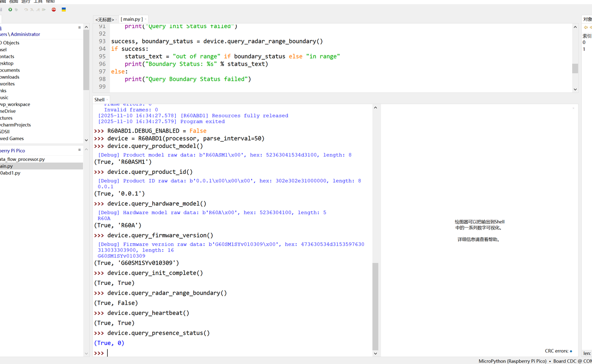The width and height of the screenshot is (592, 364).
Task: Select the Shell panel tab
Action: [99, 99]
